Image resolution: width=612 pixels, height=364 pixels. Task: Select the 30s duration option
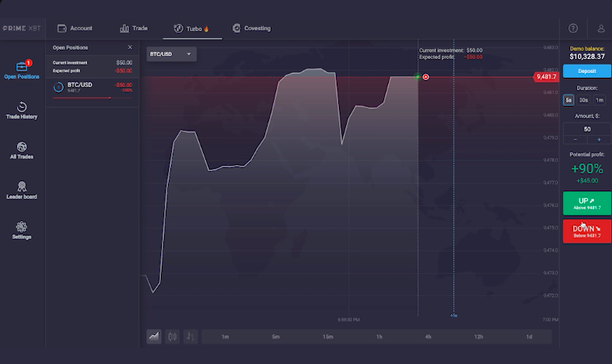pos(583,100)
